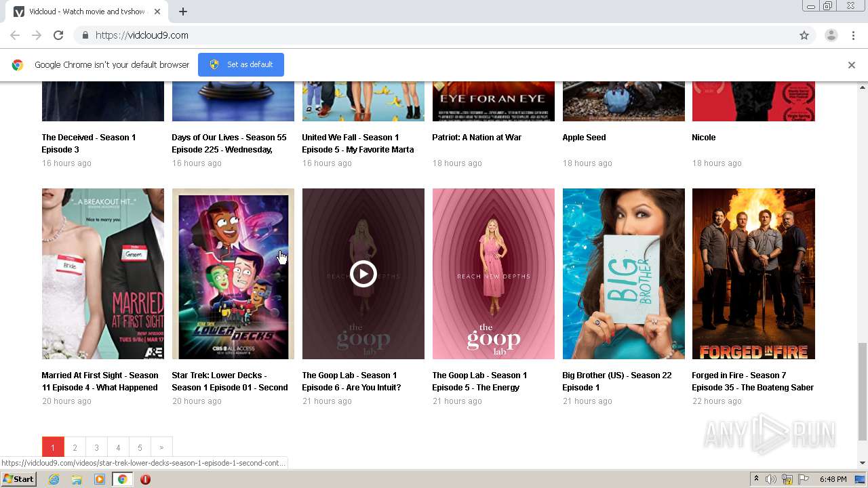Launch Internet Explorer from the taskbar
Screen dimensions: 868x488
pos(54,479)
